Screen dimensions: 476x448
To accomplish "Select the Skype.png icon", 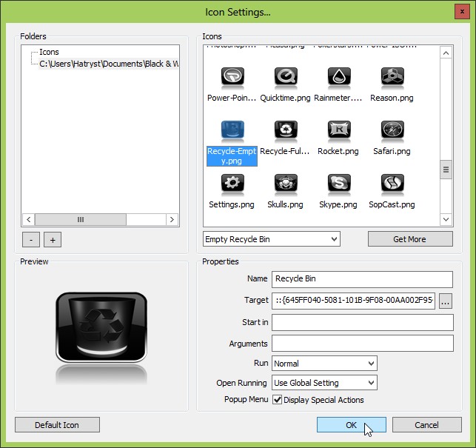I will pos(339,184).
